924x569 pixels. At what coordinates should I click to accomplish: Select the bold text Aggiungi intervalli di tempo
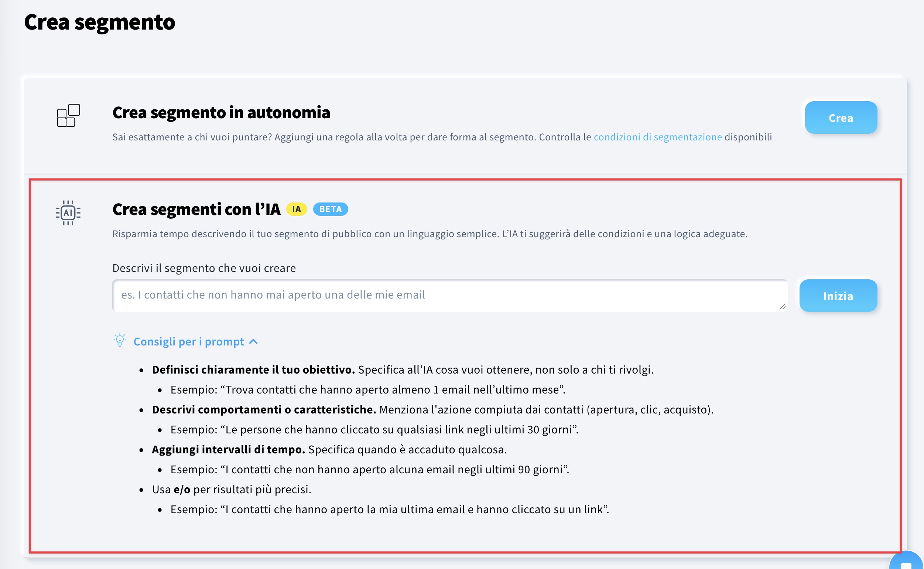(x=228, y=449)
